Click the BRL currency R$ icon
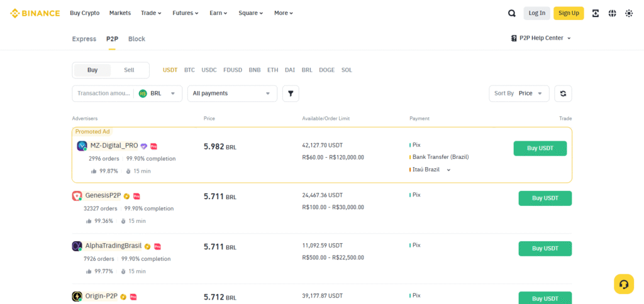The image size is (644, 304). pos(143,94)
